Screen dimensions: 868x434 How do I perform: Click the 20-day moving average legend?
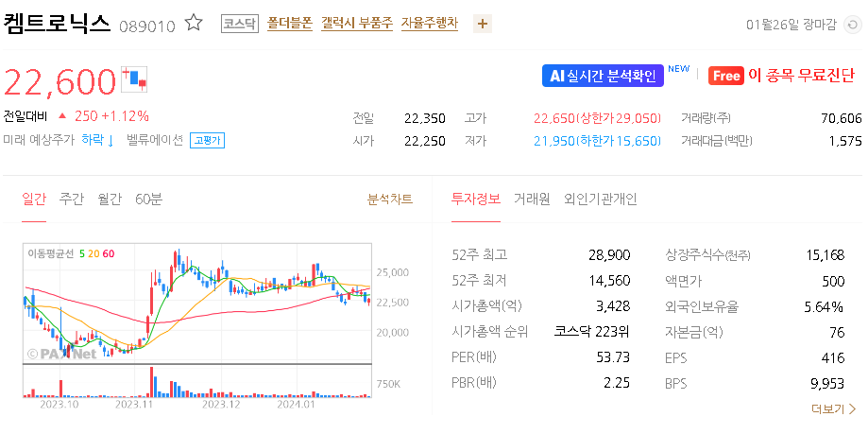[x=94, y=253]
